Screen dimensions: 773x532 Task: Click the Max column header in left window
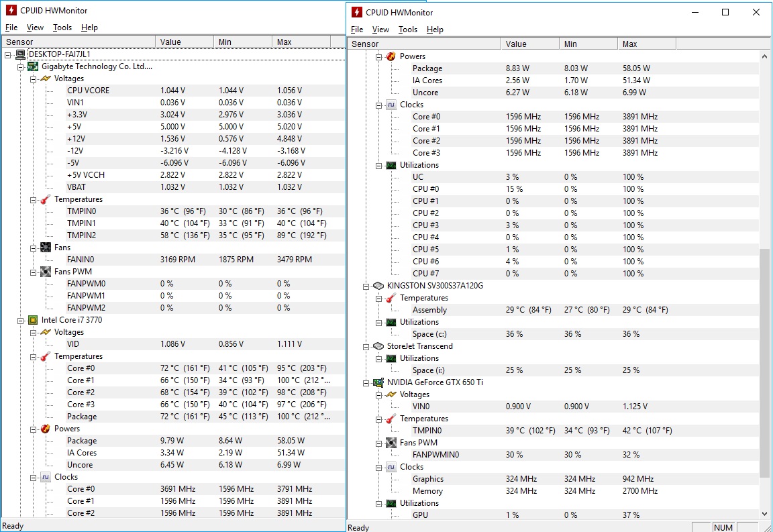(x=301, y=42)
